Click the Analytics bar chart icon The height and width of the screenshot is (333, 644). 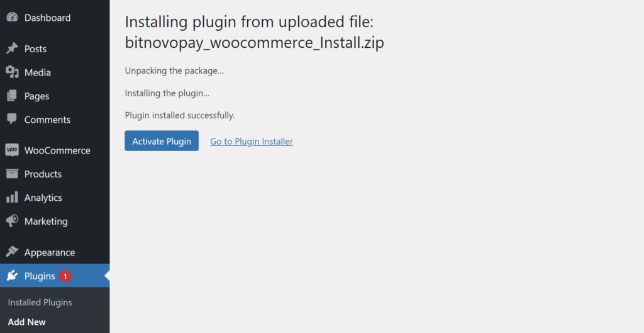click(x=12, y=198)
